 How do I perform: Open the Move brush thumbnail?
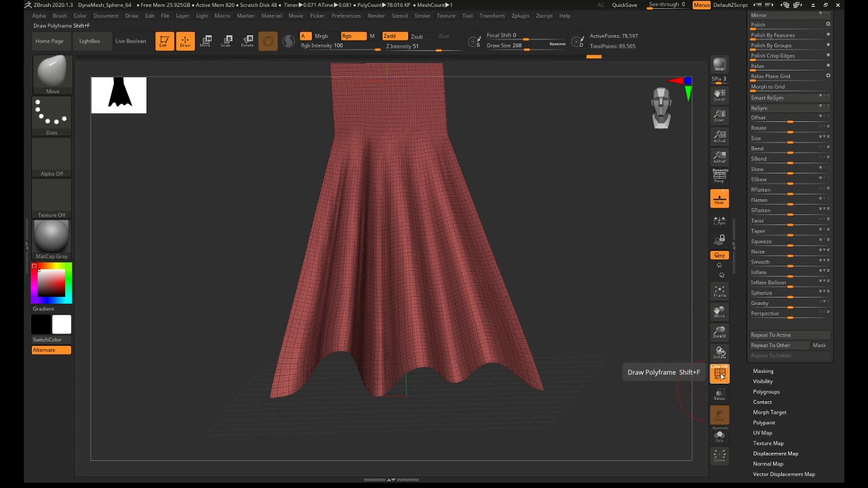point(52,75)
